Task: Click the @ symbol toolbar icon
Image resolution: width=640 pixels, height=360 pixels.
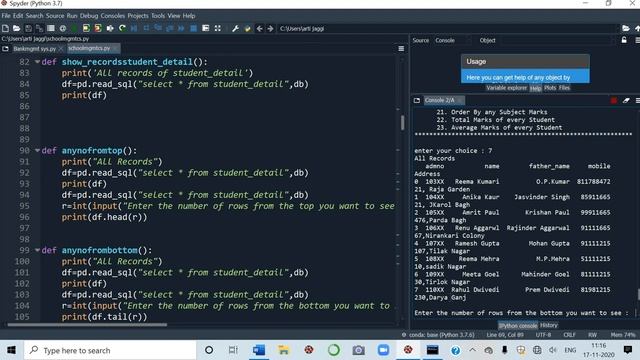Action: 62,28
